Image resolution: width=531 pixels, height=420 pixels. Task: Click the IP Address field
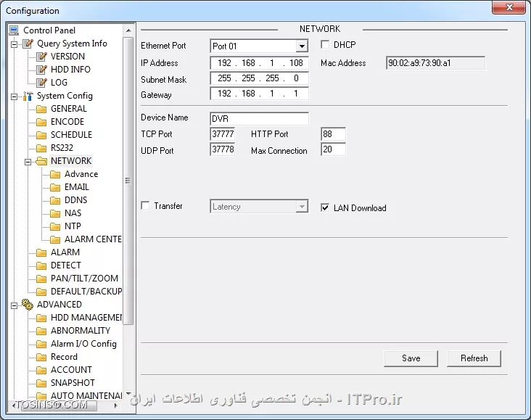259,63
